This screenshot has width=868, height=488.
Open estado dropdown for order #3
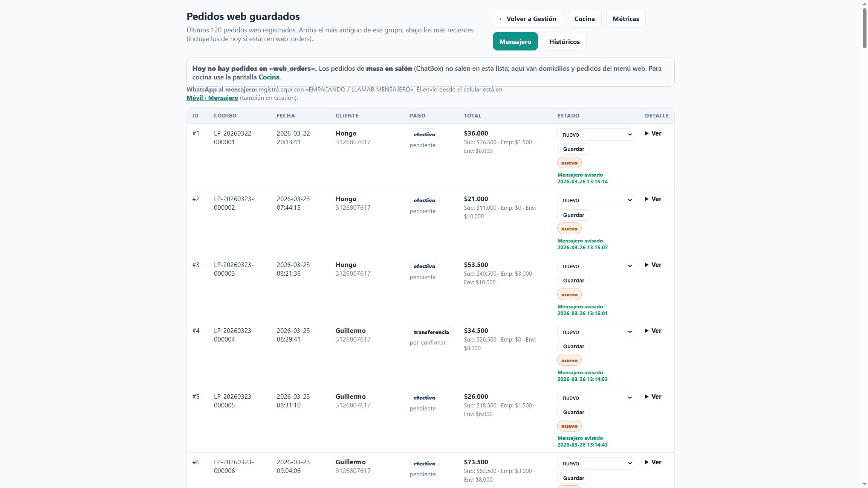[595, 266]
